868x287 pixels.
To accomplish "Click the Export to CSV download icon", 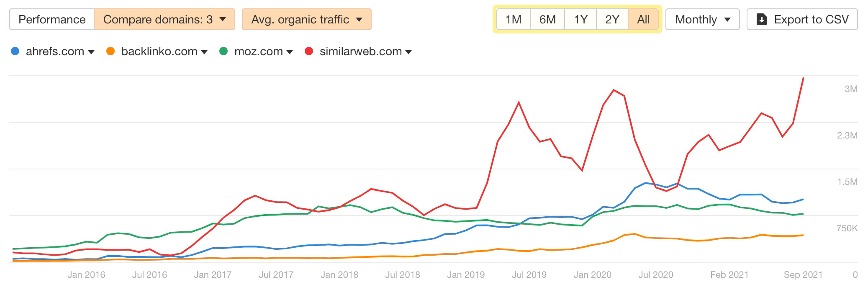I will [x=762, y=20].
